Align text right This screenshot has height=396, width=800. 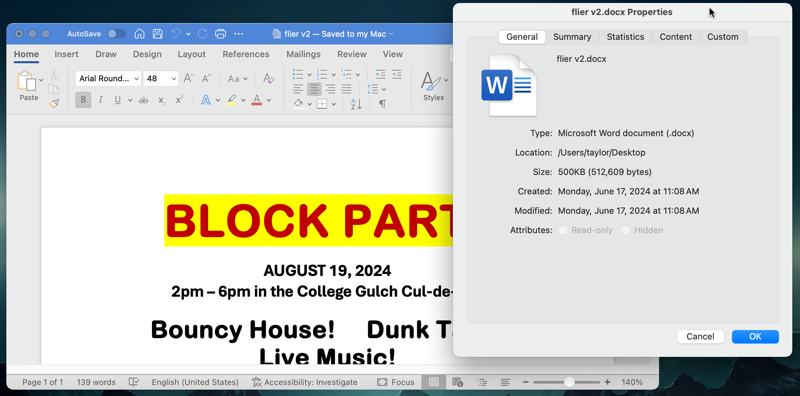pos(331,89)
